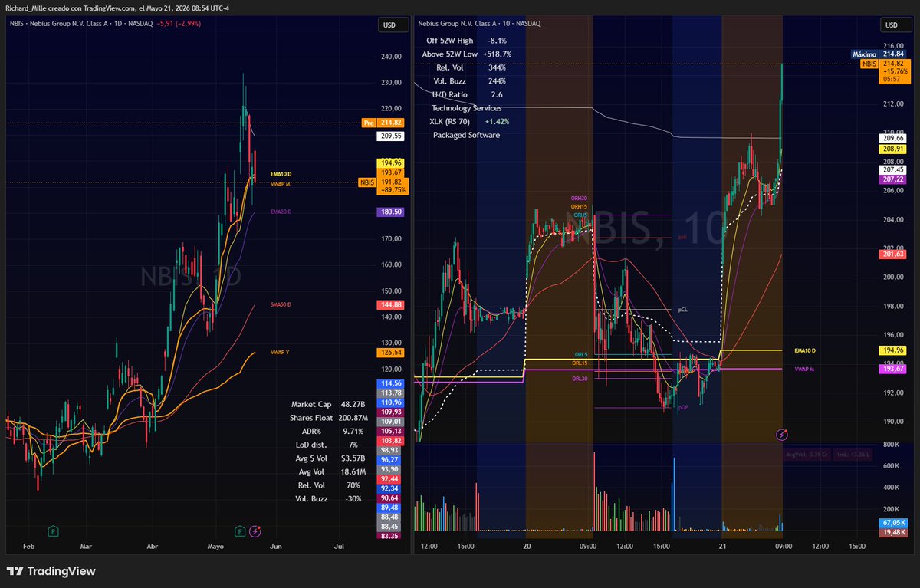Click the Avg Vol 18.61M value

[x=354, y=471]
